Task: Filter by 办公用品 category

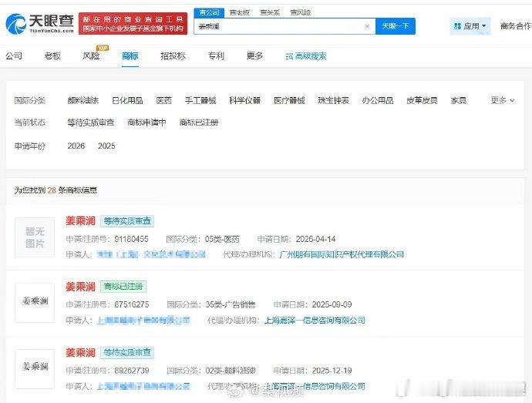Action: [378, 100]
